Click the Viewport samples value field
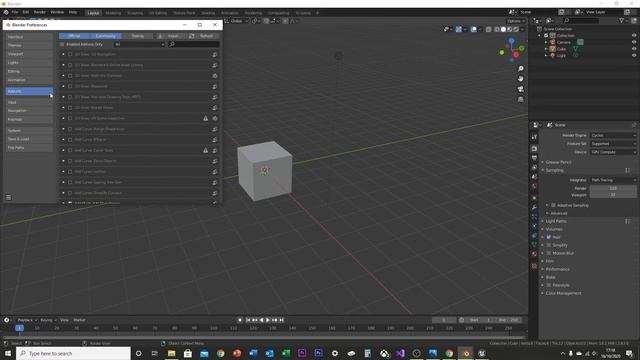Image resolution: width=640 pixels, height=360 pixels. pyautogui.click(x=613, y=195)
